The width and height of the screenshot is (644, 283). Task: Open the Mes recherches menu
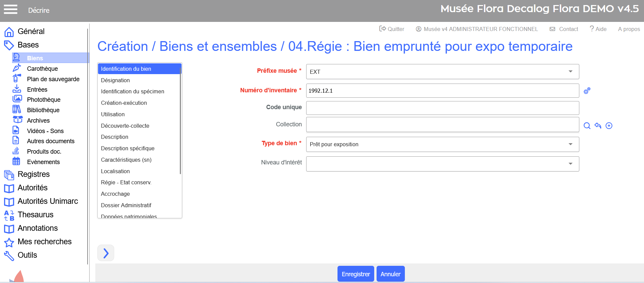44,242
